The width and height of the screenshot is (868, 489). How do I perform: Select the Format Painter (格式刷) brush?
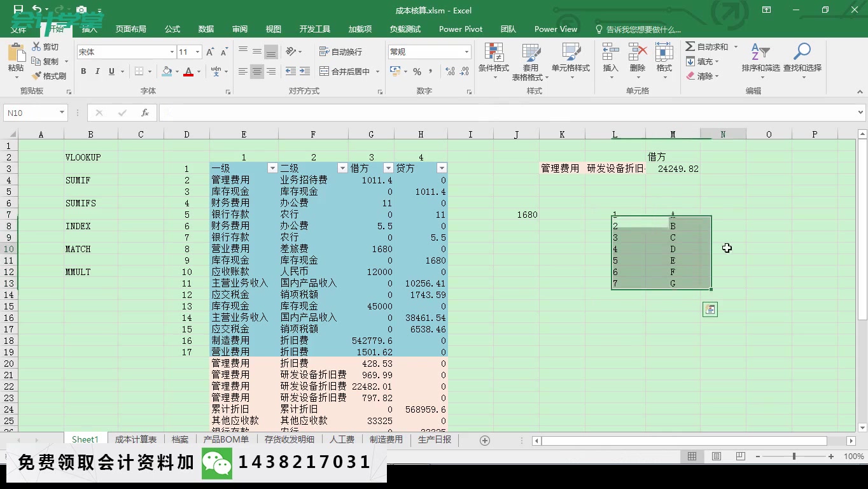(x=36, y=76)
